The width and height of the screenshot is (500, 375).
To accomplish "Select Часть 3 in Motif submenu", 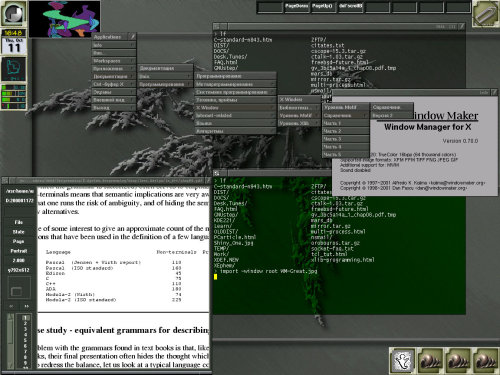I will click(x=346, y=139).
